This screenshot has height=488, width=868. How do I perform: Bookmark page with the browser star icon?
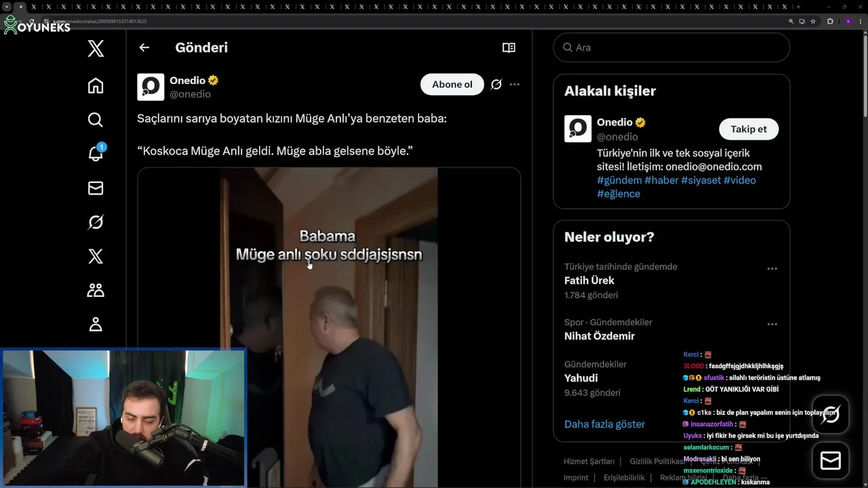point(813,21)
